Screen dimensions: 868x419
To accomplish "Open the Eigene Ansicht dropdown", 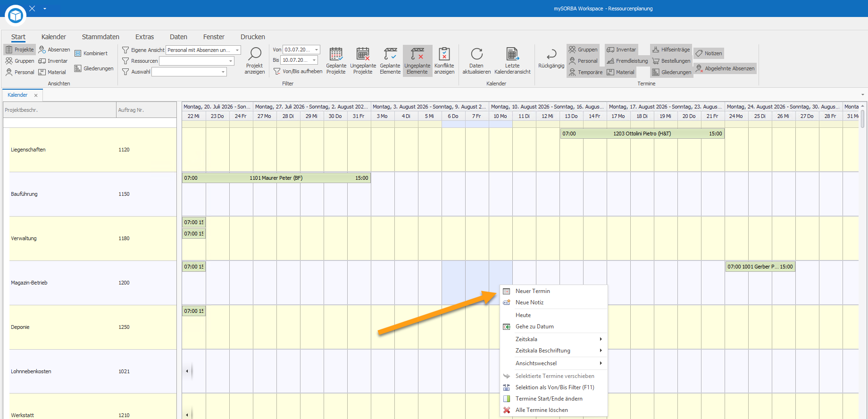I will click(x=237, y=50).
